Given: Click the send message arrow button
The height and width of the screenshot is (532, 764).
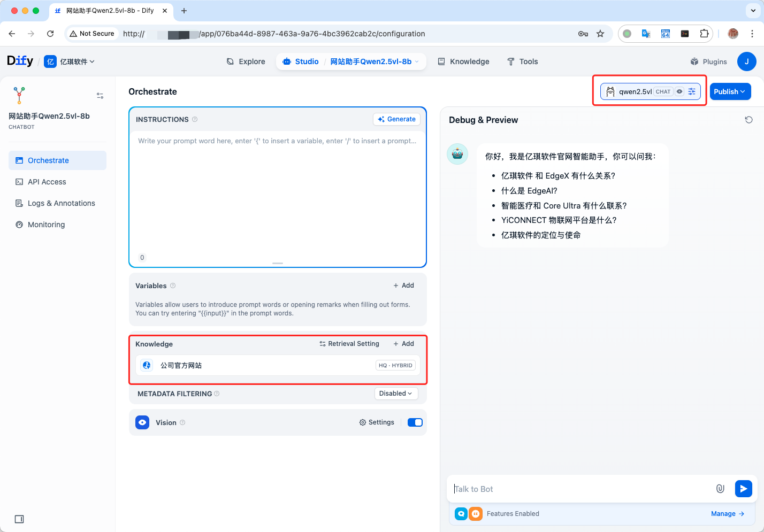Looking at the screenshot, I should (x=743, y=489).
